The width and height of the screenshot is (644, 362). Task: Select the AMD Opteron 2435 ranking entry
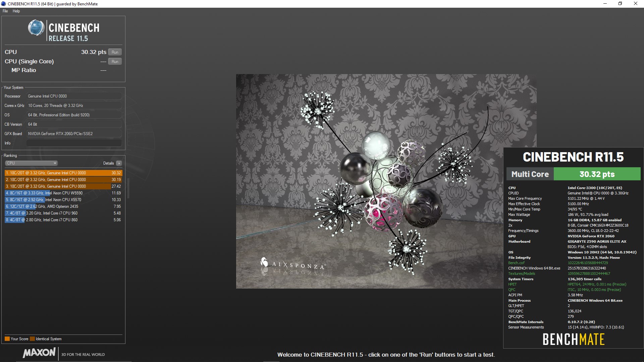tap(63, 206)
